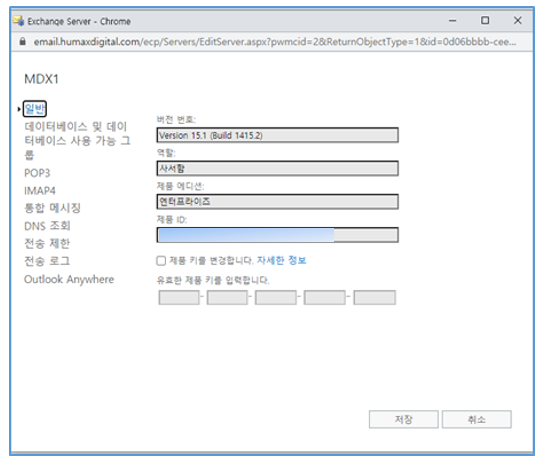Click the 취소 button
Viewport: 542px width, 462px height.
(x=477, y=419)
